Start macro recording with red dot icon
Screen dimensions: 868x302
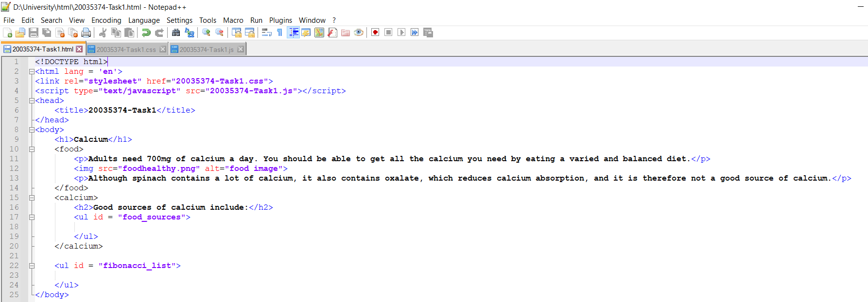pyautogui.click(x=375, y=33)
